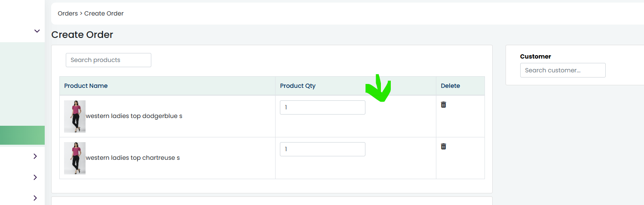Open the dodgerblue top product thumbnail
The image size is (644, 205).
(75, 116)
